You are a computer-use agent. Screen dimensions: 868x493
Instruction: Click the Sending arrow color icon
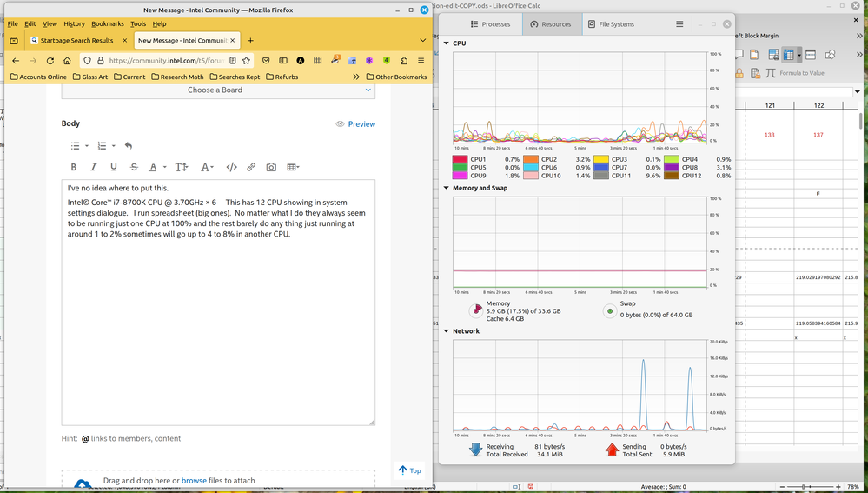pos(612,450)
